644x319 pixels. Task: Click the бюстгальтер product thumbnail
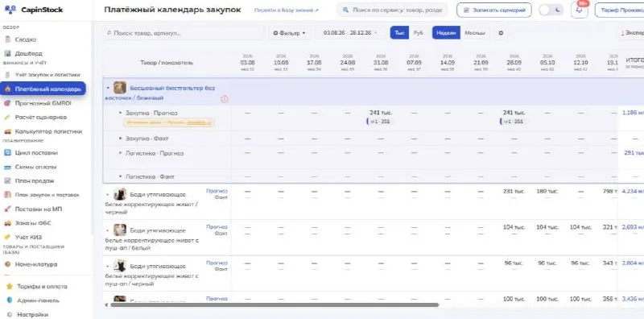[120, 88]
